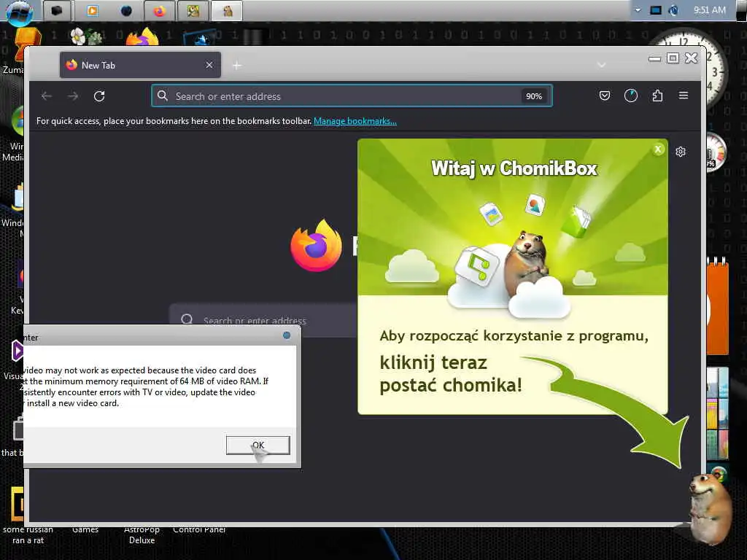Focus the Search or enter address bar
This screenshot has height=560, width=747.
click(352, 96)
